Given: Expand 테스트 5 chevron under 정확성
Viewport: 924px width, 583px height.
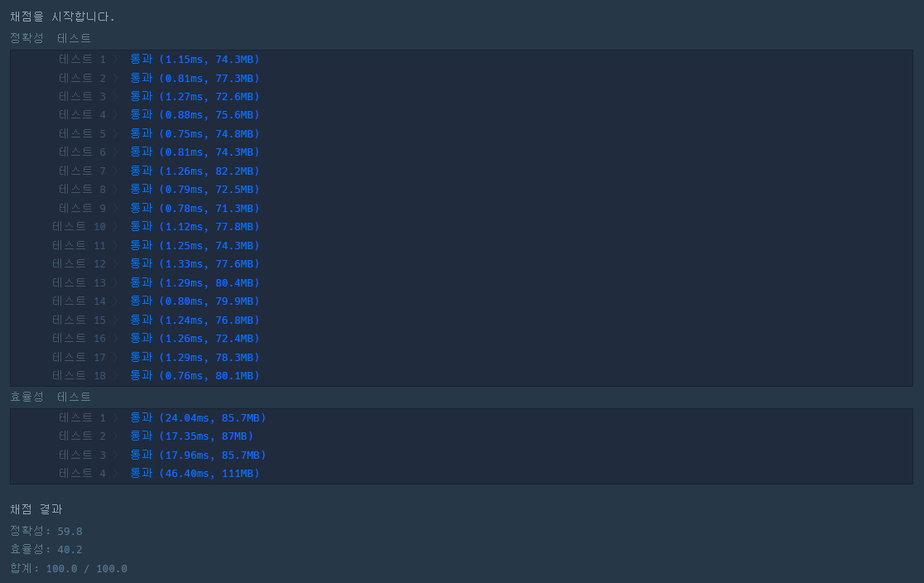Looking at the screenshot, I should click(115, 132).
